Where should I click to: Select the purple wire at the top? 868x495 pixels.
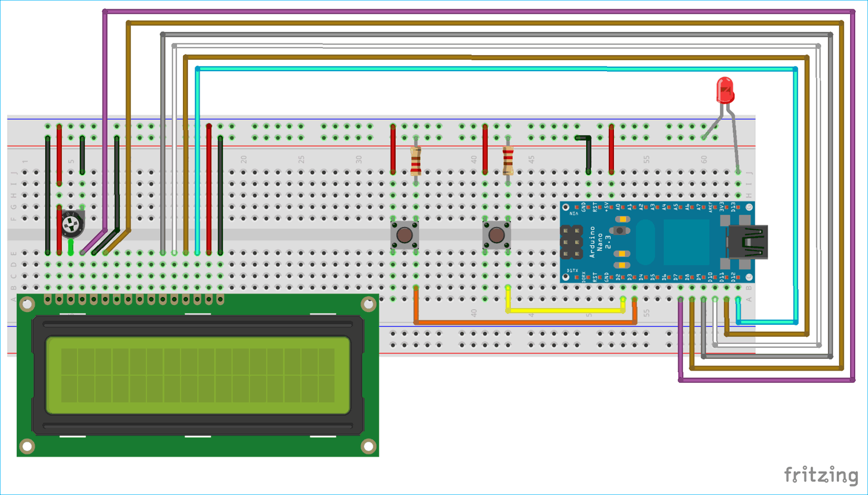click(405, 10)
